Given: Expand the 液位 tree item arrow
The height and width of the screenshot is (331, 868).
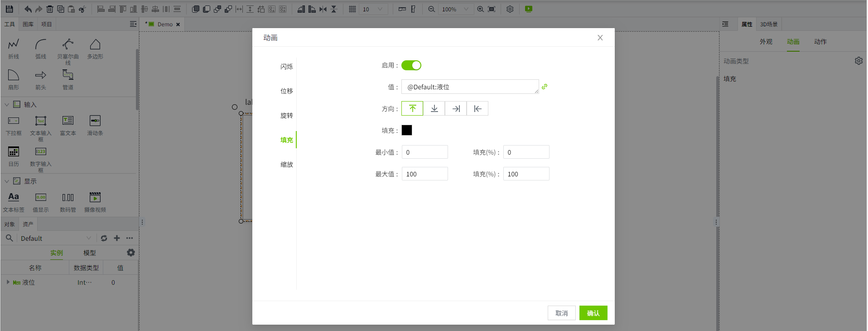Looking at the screenshot, I should (x=8, y=282).
